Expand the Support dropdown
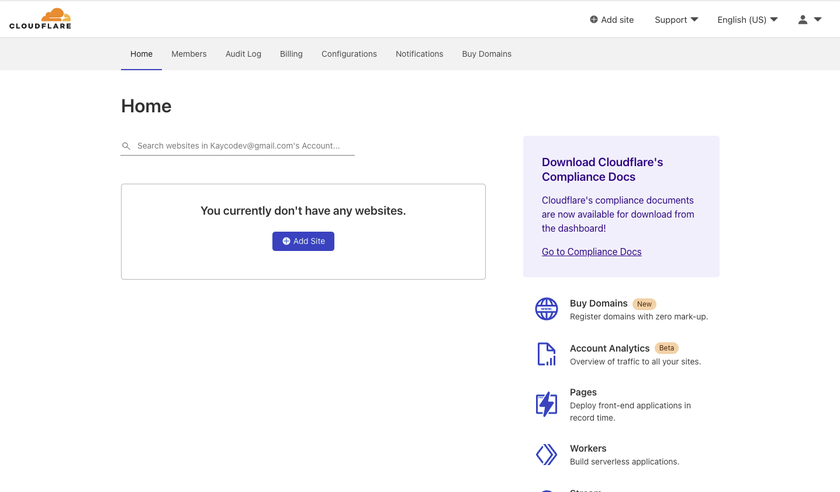The width and height of the screenshot is (840, 492). (676, 20)
